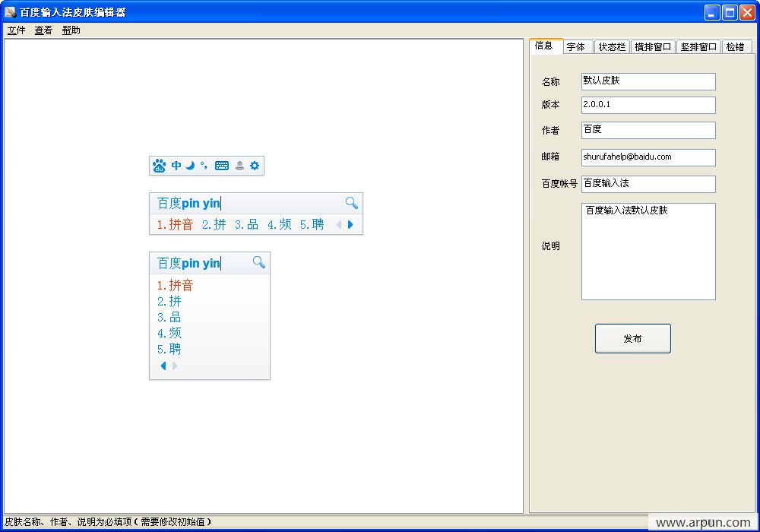Toggle the punctuation mode icon
The width and height of the screenshot is (760, 532).
click(204, 166)
